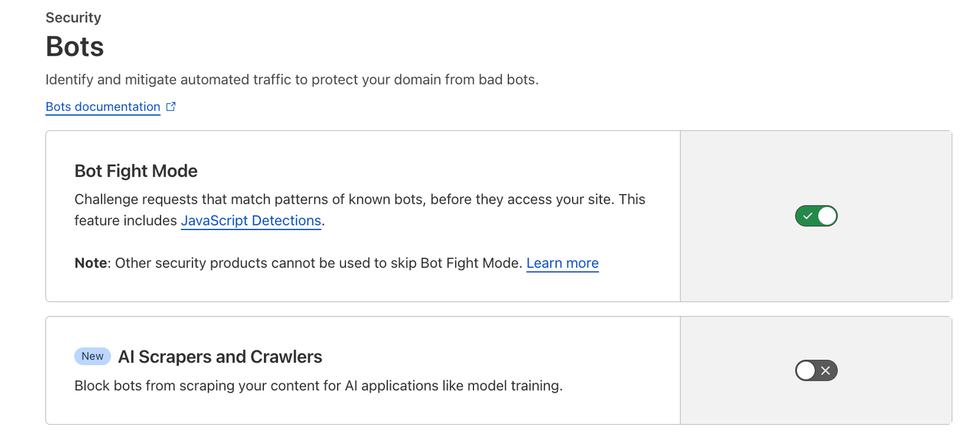The width and height of the screenshot is (980, 440).
Task: Click the X icon in AI Scrapers toggle
Action: [x=825, y=370]
